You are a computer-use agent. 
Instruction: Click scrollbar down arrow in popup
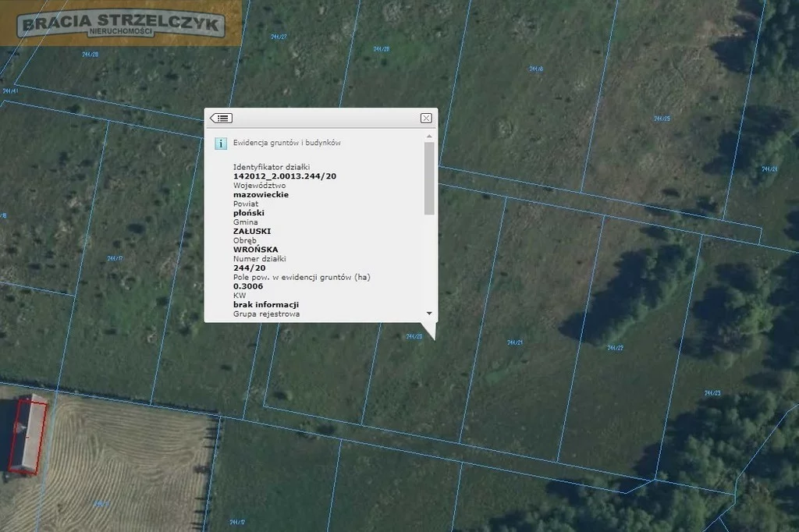coord(428,313)
